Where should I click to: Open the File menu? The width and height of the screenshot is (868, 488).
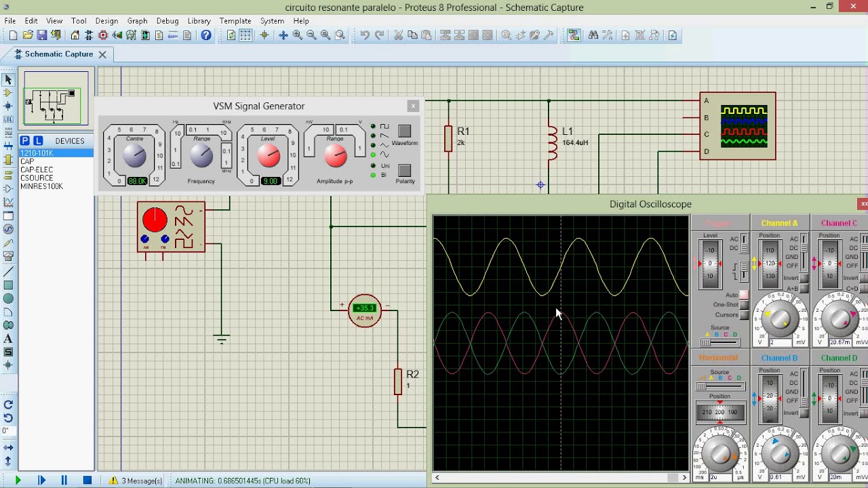pos(10,21)
